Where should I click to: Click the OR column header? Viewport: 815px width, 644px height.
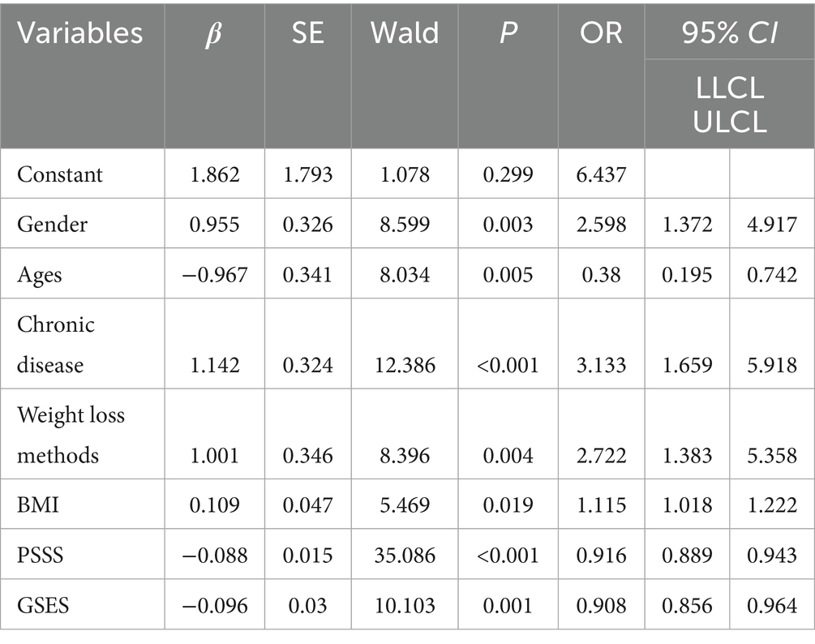coord(601,33)
